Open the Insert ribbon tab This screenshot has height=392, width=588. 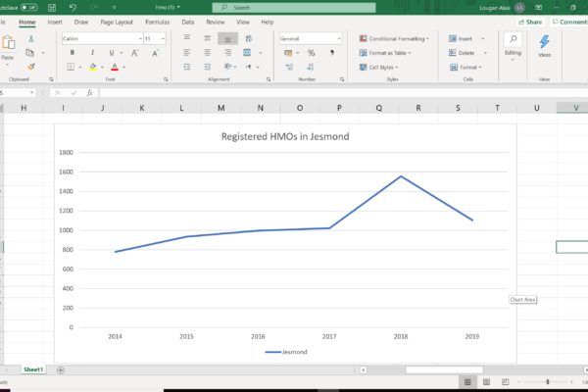(x=55, y=21)
